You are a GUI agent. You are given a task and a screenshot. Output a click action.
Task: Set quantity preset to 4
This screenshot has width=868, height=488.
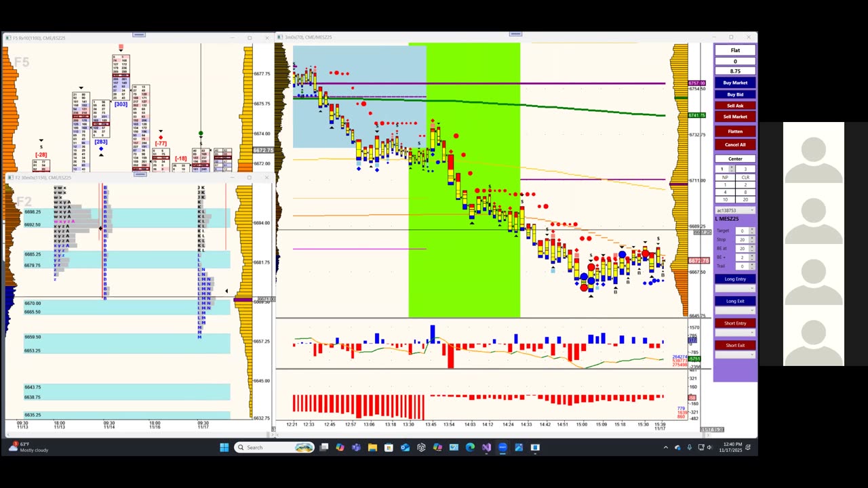725,192
